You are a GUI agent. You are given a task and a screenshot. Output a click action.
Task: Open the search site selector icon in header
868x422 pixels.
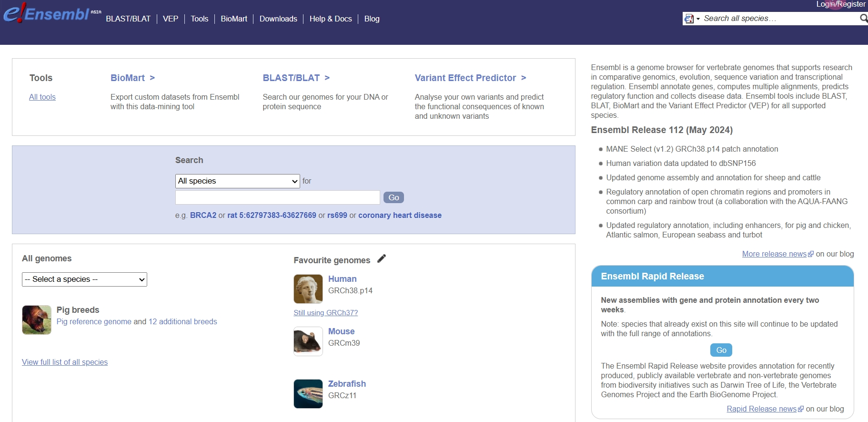coord(691,19)
